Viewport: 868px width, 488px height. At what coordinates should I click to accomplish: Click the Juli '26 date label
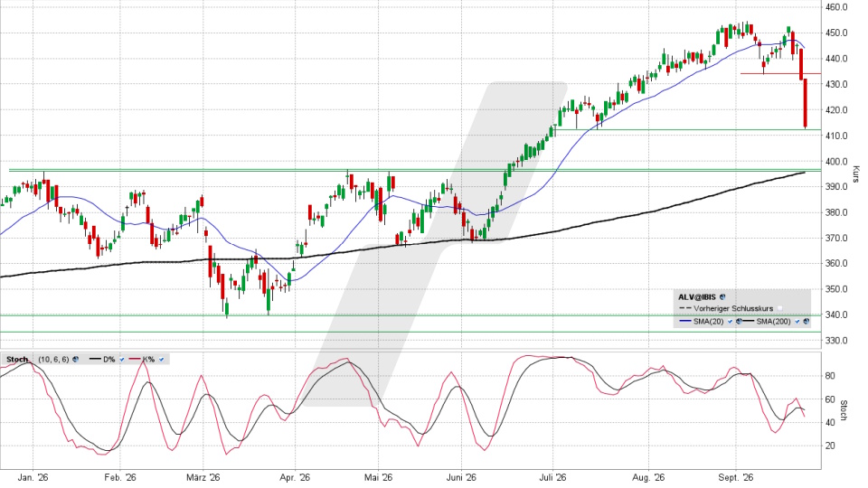click(552, 477)
